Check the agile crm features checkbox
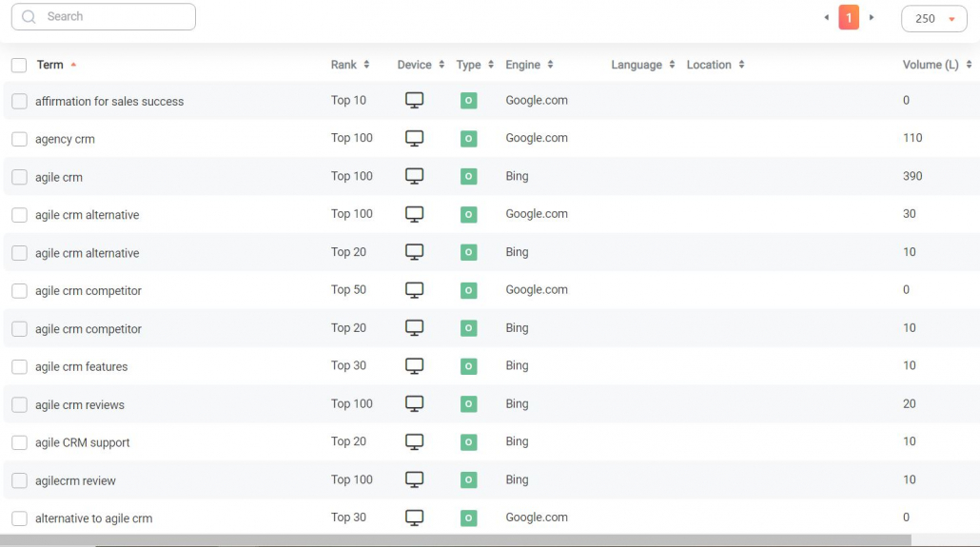This screenshot has height=547, width=980. (19, 367)
